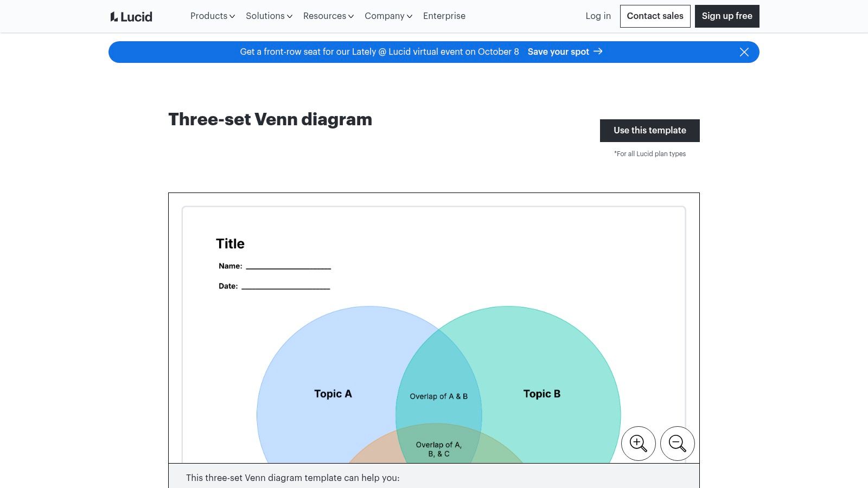
Task: Click the Overlap of A & B text
Action: click(x=438, y=396)
